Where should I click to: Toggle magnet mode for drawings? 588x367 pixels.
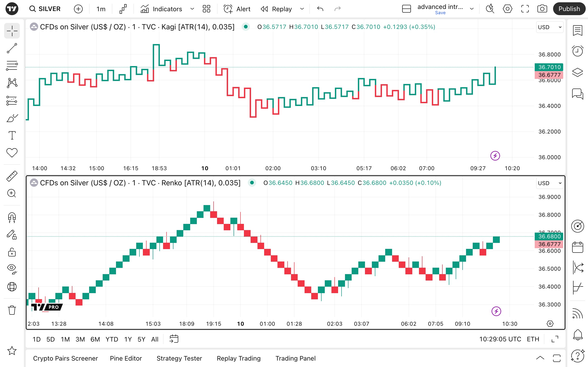12,217
